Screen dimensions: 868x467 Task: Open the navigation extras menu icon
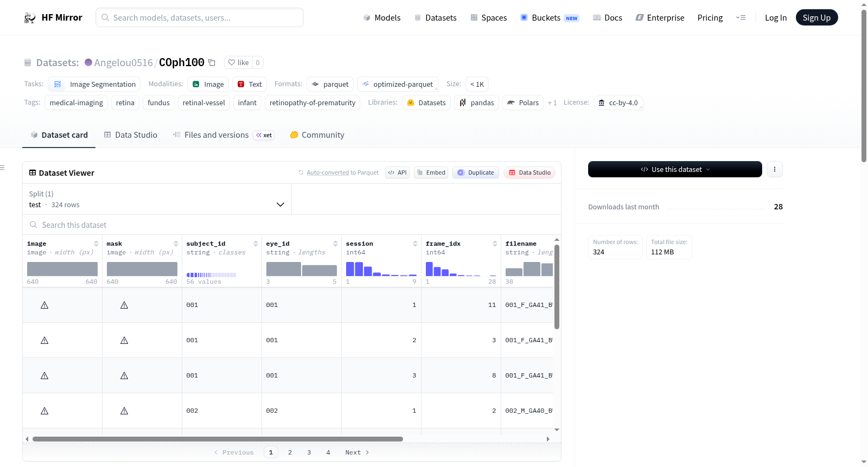tap(741, 17)
